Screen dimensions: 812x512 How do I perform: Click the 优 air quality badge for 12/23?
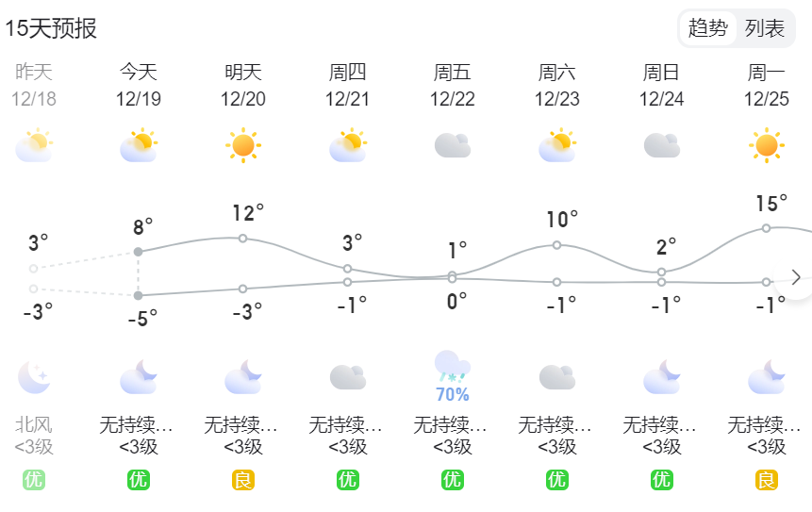[557, 480]
